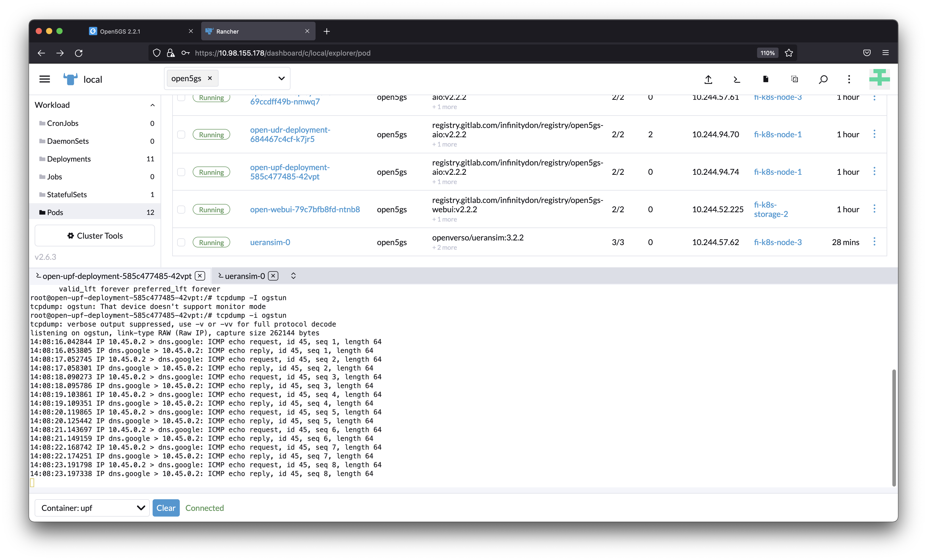Open fi-k8s-node-3 link in ueransim-0 row
The image size is (927, 560).
pyautogui.click(x=778, y=242)
